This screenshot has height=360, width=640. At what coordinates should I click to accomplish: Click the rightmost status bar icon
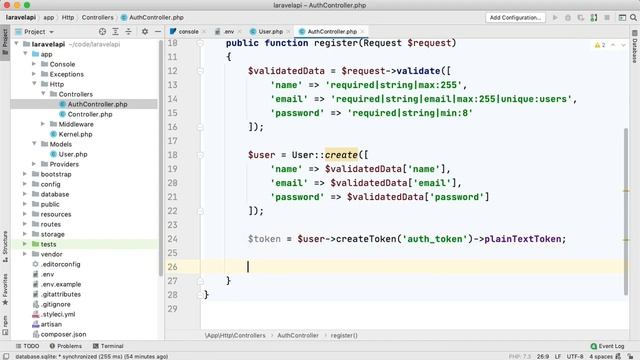coord(631,356)
